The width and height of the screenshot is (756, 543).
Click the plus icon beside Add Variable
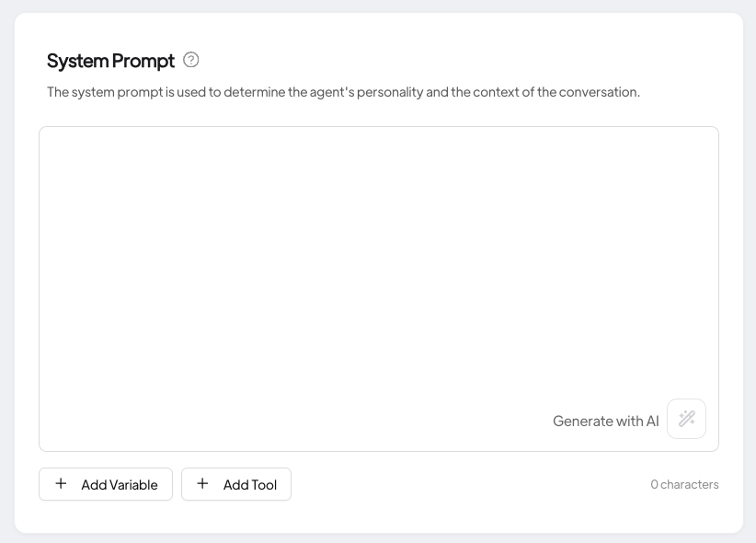tap(61, 484)
